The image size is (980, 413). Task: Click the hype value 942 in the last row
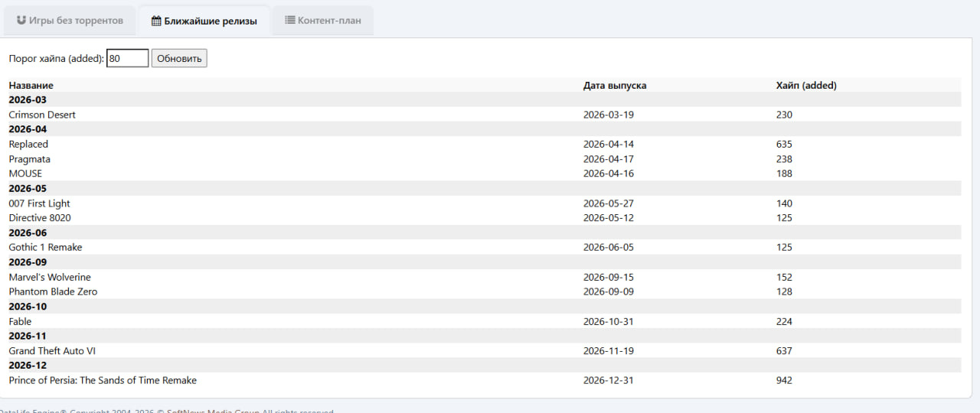pyautogui.click(x=784, y=380)
